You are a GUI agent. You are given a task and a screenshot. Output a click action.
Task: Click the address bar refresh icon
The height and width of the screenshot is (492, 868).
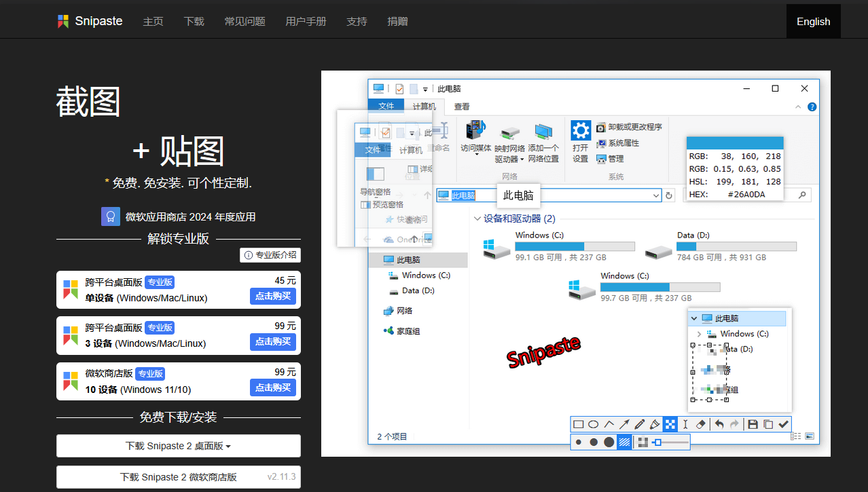click(x=669, y=195)
